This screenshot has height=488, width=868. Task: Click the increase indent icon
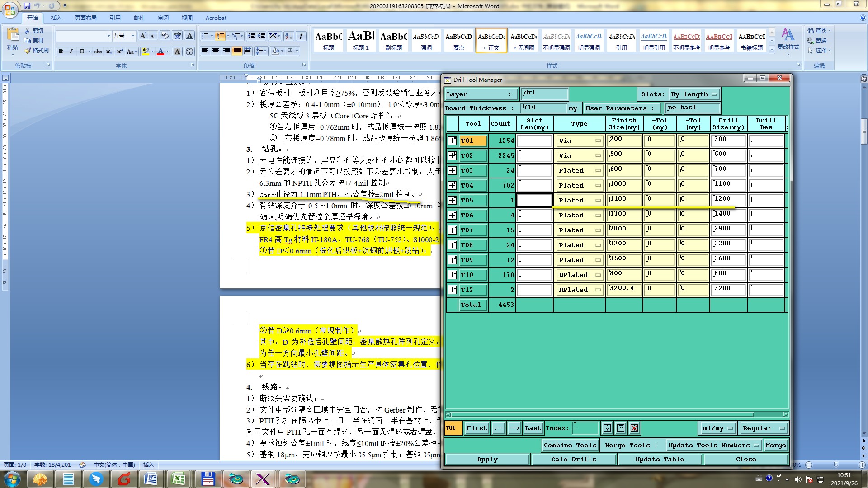point(262,36)
